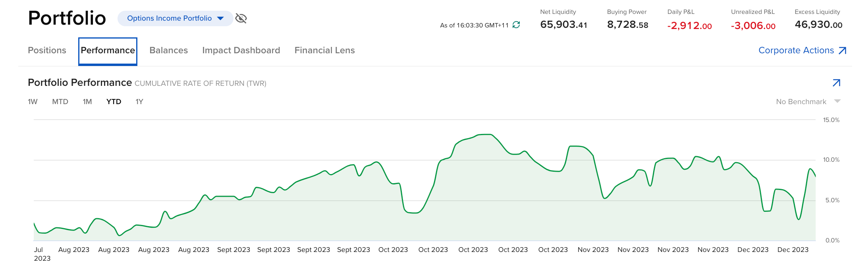Click the Jul 2023 axis label

pos(42,254)
